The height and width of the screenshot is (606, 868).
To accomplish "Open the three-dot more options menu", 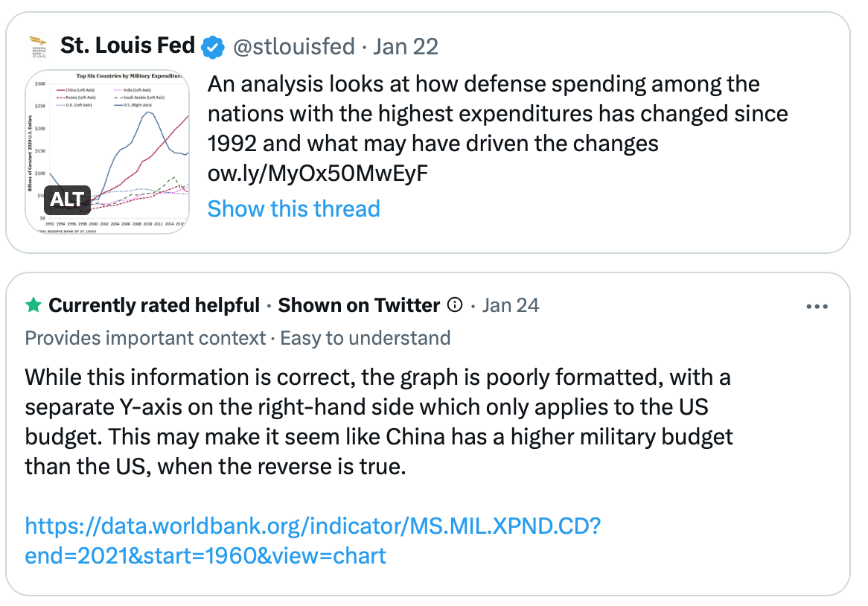I will pyautogui.click(x=817, y=306).
